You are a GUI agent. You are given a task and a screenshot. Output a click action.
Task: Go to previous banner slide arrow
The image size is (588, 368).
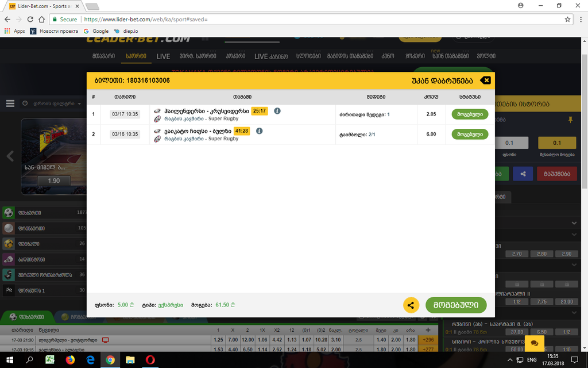pos(10,156)
